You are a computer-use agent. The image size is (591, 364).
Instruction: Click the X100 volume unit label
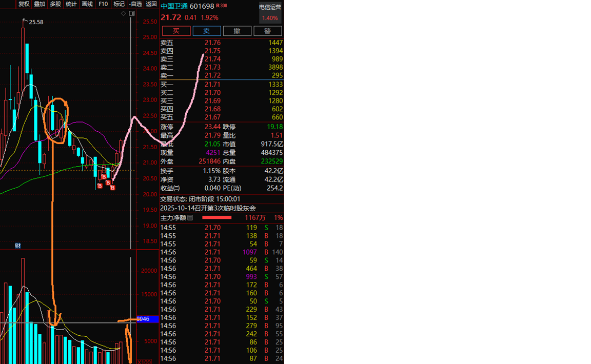[144, 362]
